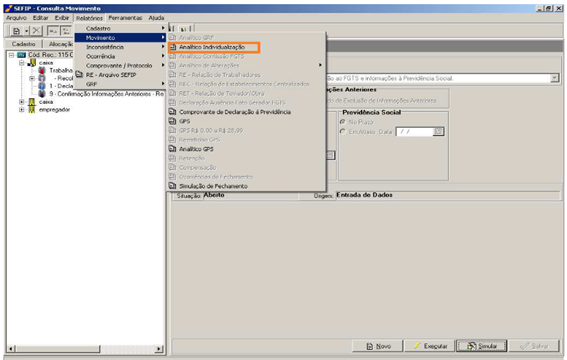Expand the Ocorrência submenu
This screenshot has width=567, height=360.
120,56
